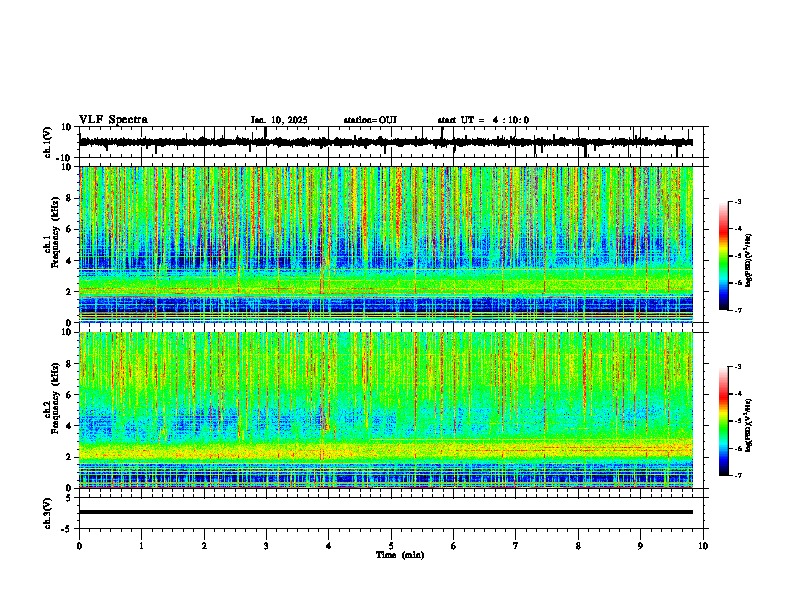
Task: Click the ch.1 "Frequency (kHz)" axis label
Action: point(55,232)
